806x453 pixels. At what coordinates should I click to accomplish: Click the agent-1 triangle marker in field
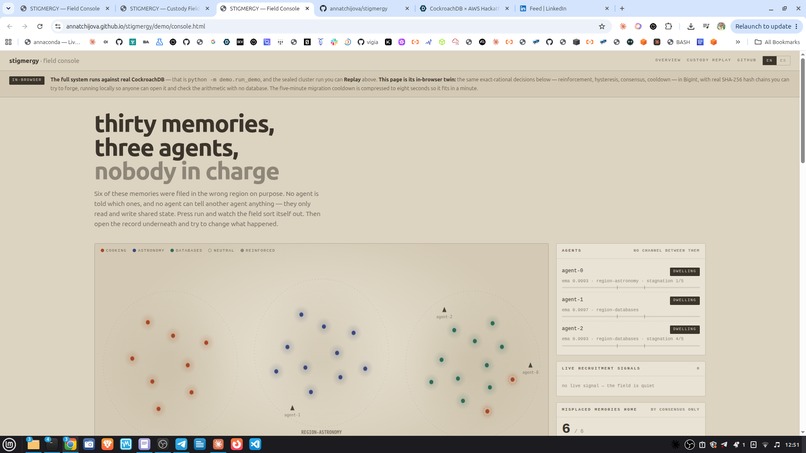(x=292, y=408)
